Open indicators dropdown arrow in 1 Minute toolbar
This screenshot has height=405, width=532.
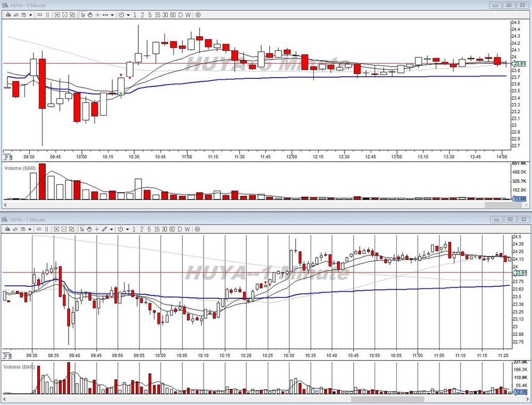click(30, 229)
